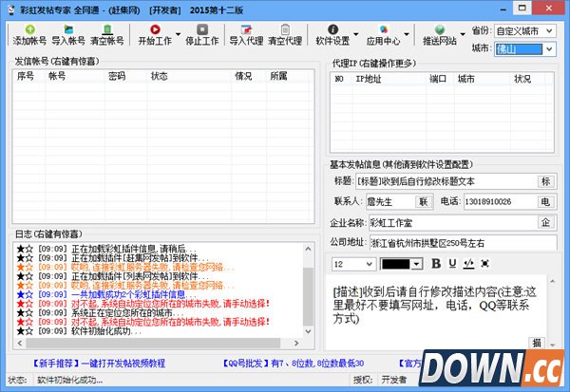Click the 描 button in description box

(x=537, y=343)
